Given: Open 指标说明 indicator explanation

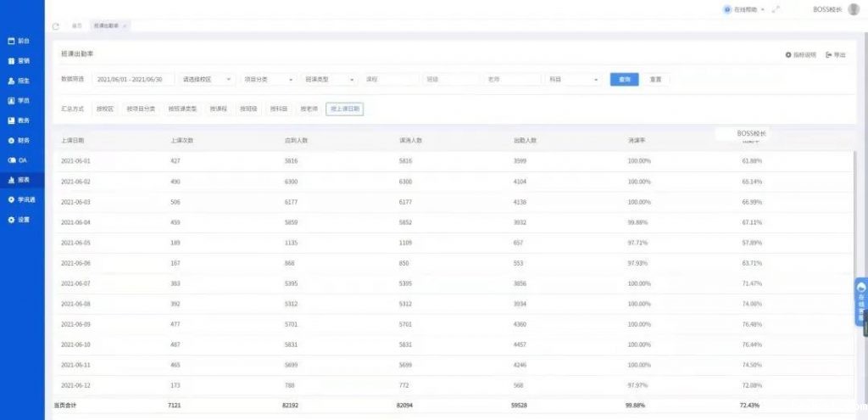Looking at the screenshot, I should (x=800, y=54).
